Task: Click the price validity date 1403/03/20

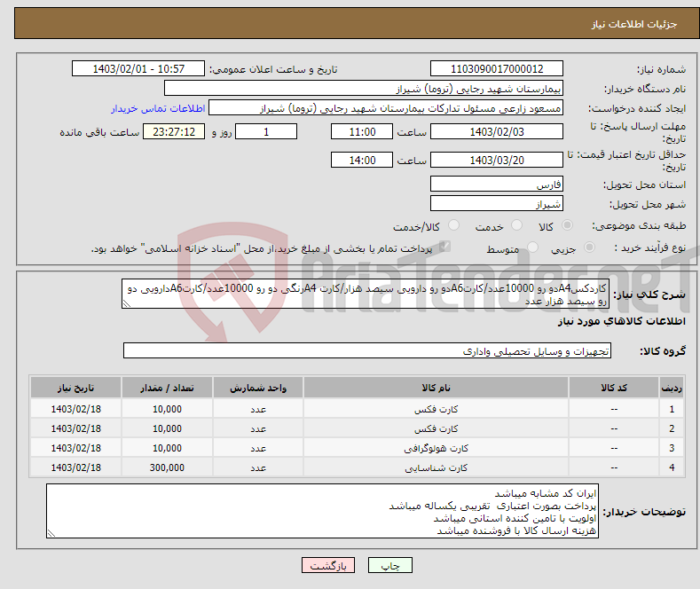Action: point(497,160)
